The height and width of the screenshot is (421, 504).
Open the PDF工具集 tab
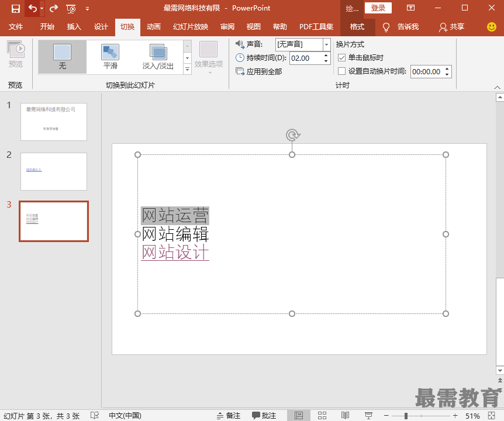pyautogui.click(x=316, y=27)
